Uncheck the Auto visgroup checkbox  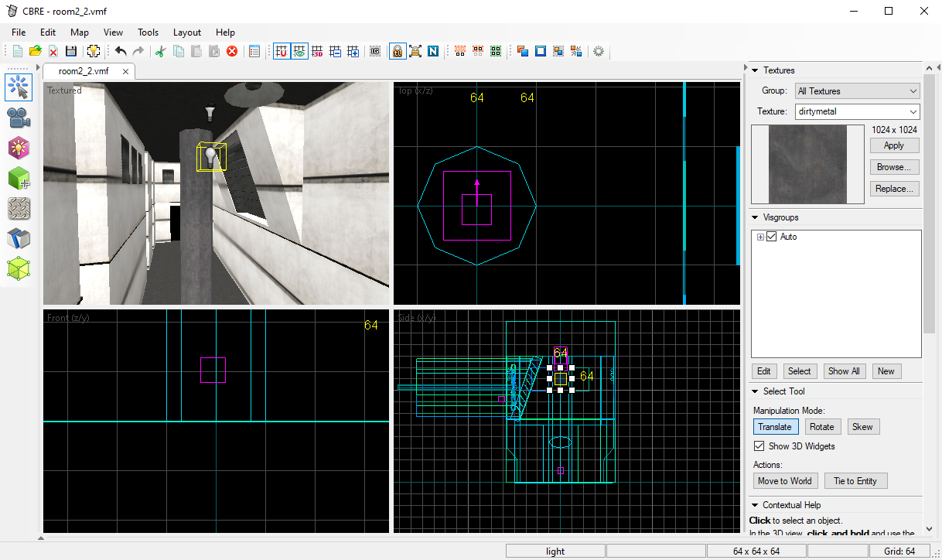771,237
